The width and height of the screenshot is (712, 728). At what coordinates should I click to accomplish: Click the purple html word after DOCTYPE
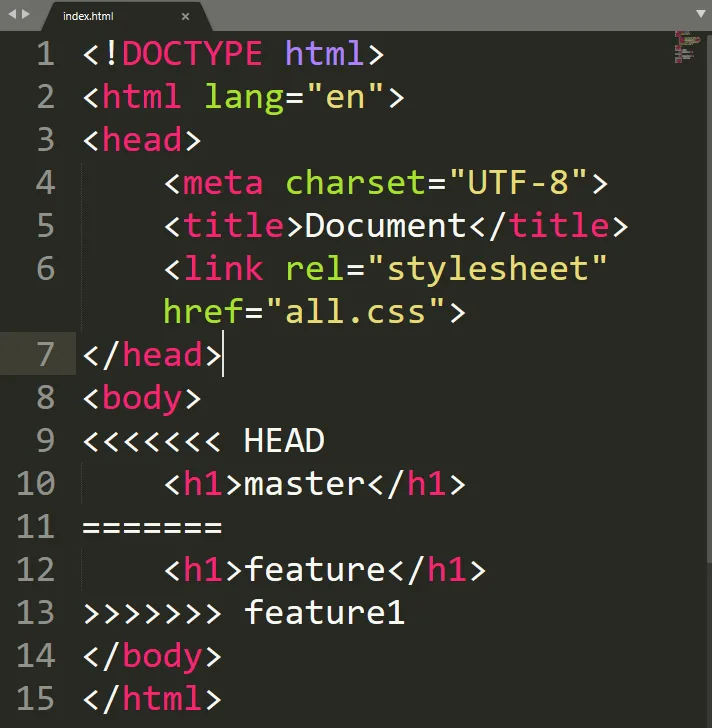tap(324, 53)
